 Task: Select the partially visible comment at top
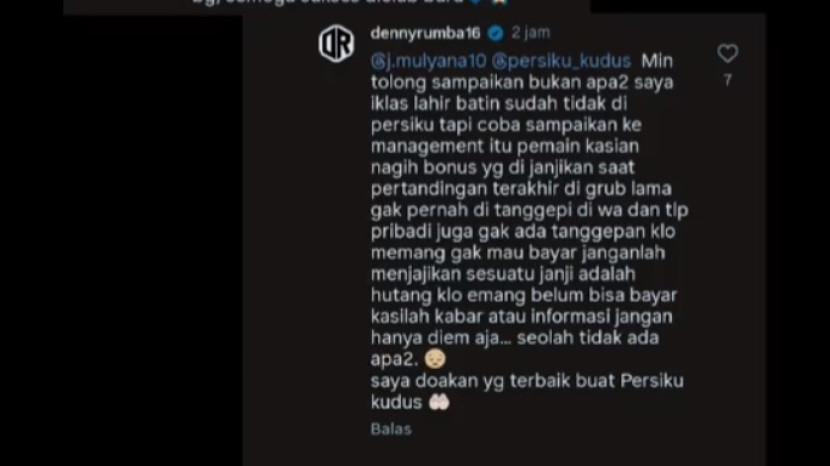point(327,4)
